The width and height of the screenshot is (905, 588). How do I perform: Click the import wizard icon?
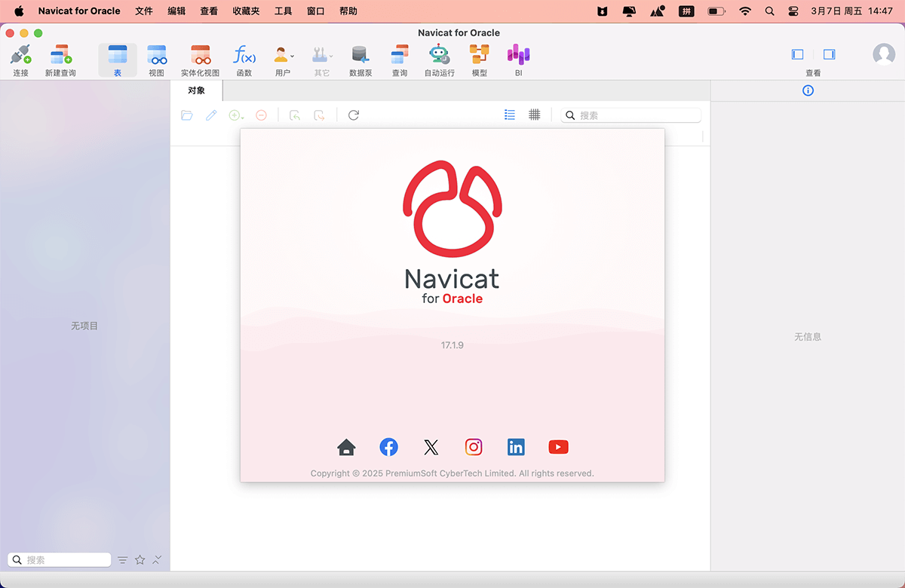tap(295, 115)
